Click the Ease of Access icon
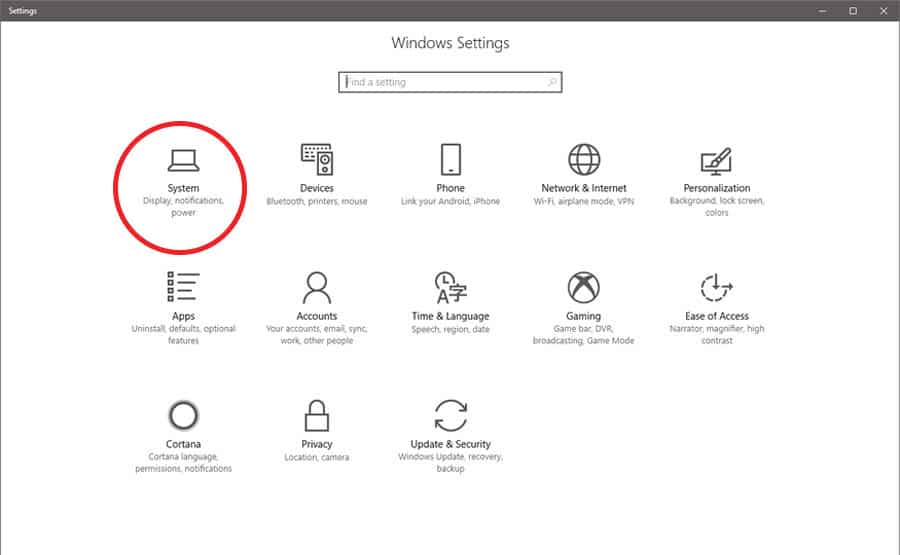This screenshot has width=900, height=555. coord(716,288)
